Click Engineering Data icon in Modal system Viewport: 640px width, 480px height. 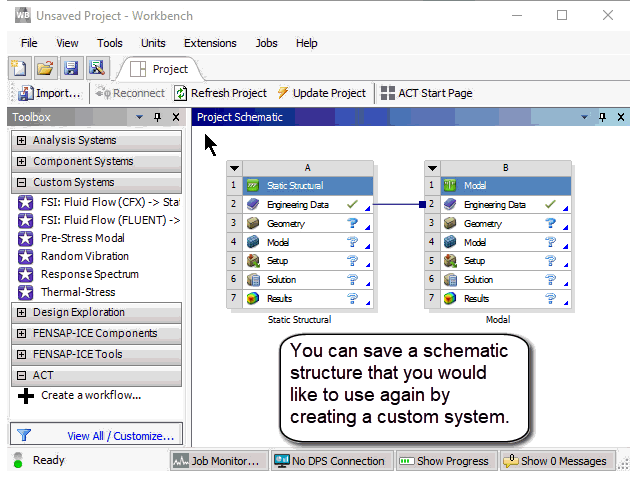point(450,204)
